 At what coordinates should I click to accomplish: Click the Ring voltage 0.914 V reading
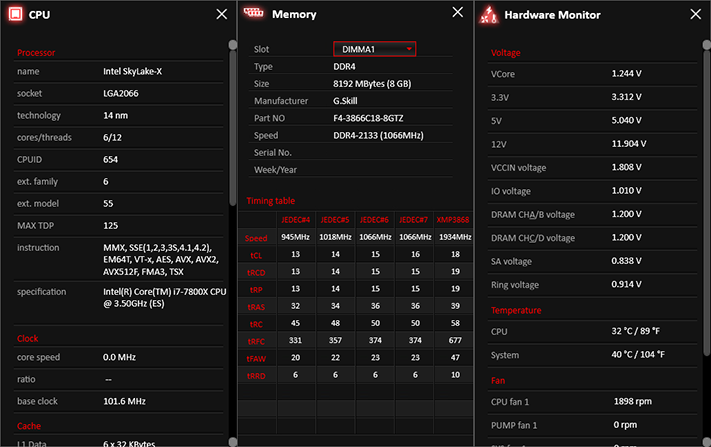pos(626,285)
